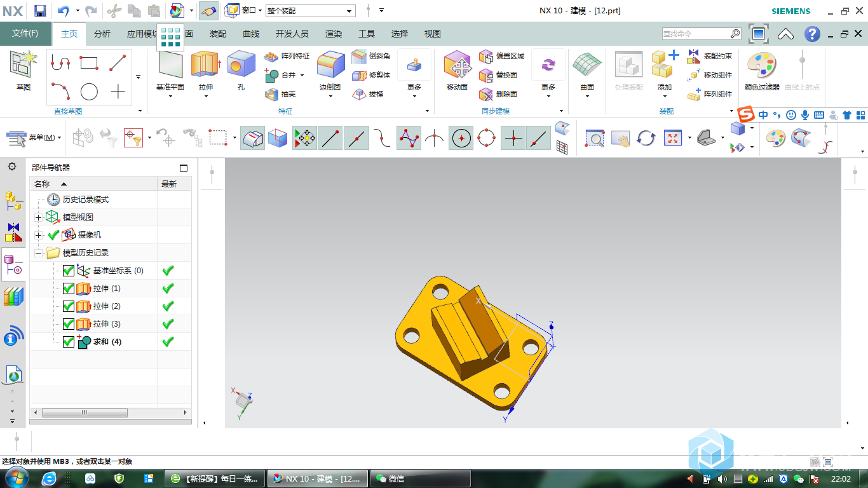Toggle checkbox for 拉伸 (1)
The image size is (868, 488).
click(69, 288)
